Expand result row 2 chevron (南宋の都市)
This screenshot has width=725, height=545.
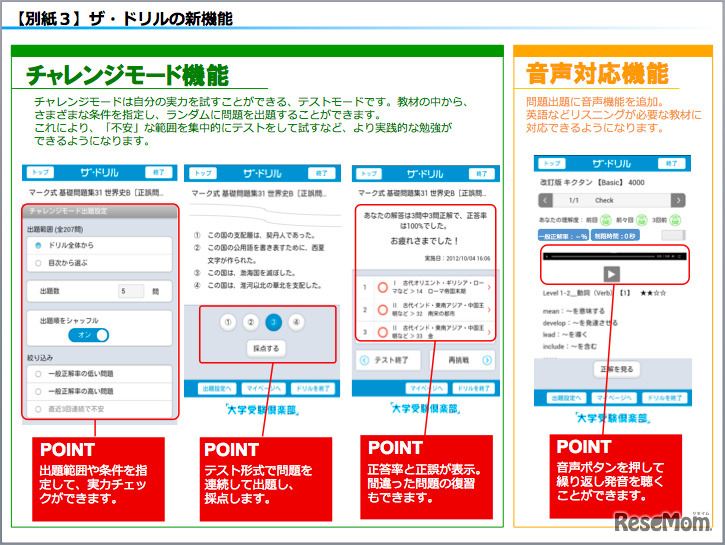(489, 310)
